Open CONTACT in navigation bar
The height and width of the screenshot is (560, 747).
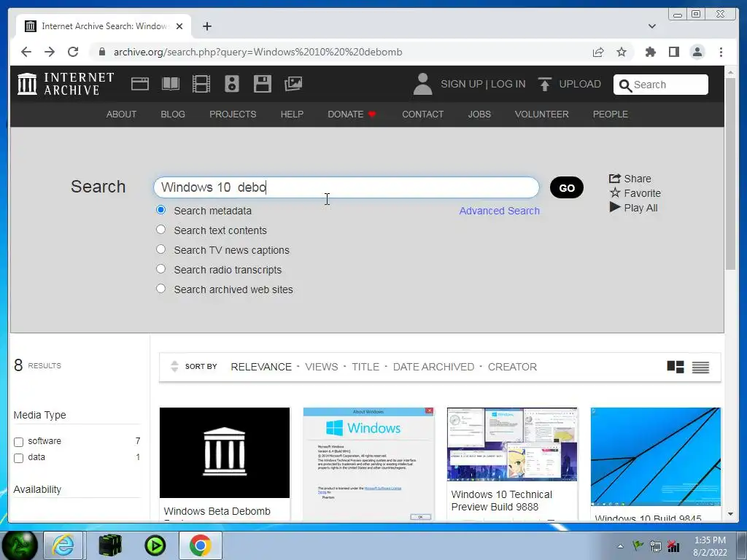(422, 114)
